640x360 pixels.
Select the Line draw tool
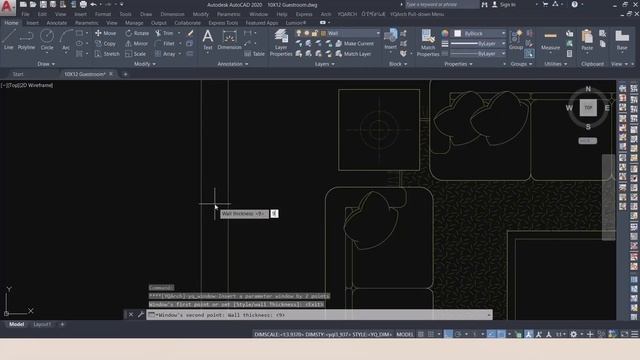[9, 40]
